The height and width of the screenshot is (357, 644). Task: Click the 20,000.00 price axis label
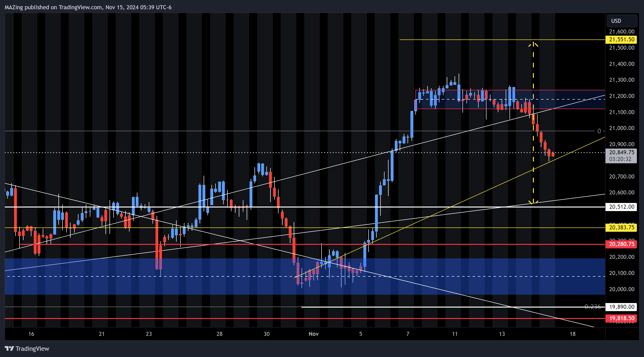622,289
